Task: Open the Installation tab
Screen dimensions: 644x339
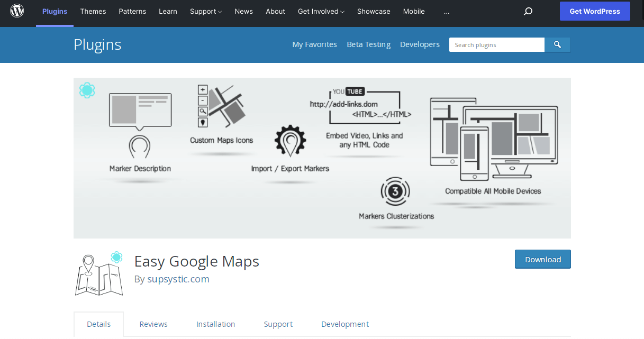Action: [215, 324]
